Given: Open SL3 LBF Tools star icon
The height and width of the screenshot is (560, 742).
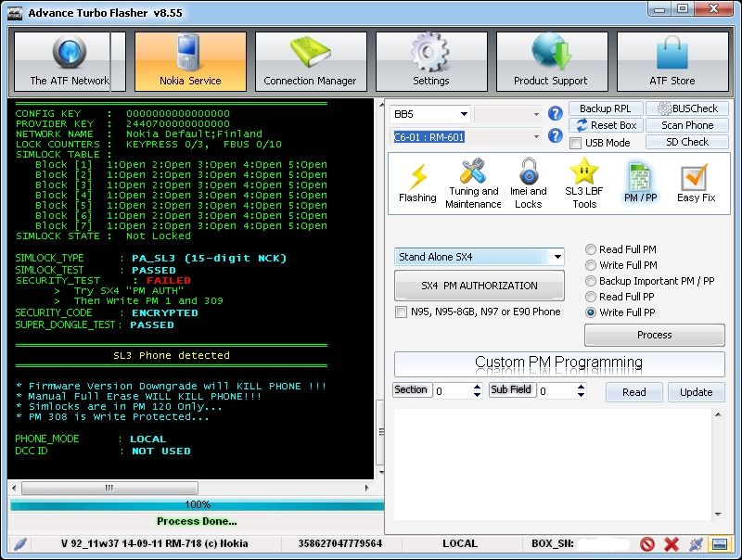Looking at the screenshot, I should (584, 172).
